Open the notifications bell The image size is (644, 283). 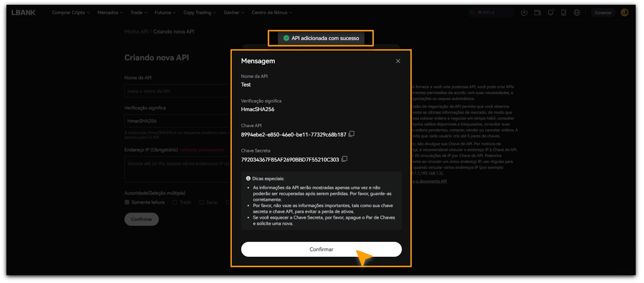pos(551,12)
